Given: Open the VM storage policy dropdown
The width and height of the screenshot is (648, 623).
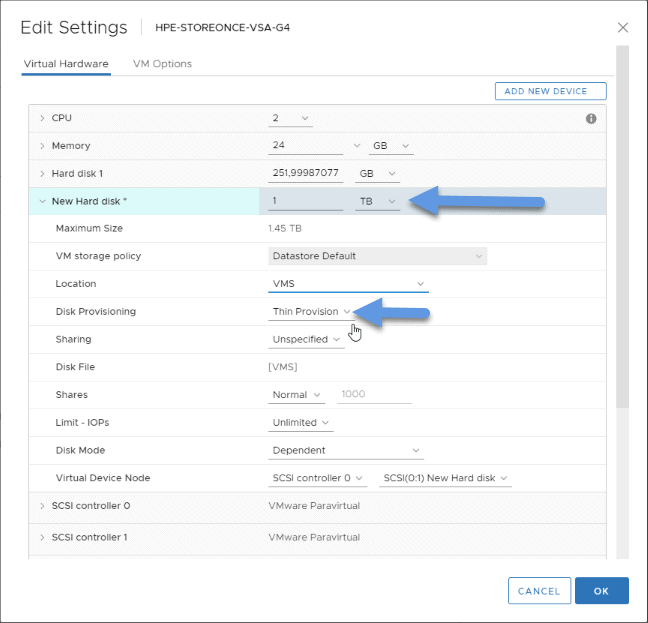Looking at the screenshot, I should [377, 256].
